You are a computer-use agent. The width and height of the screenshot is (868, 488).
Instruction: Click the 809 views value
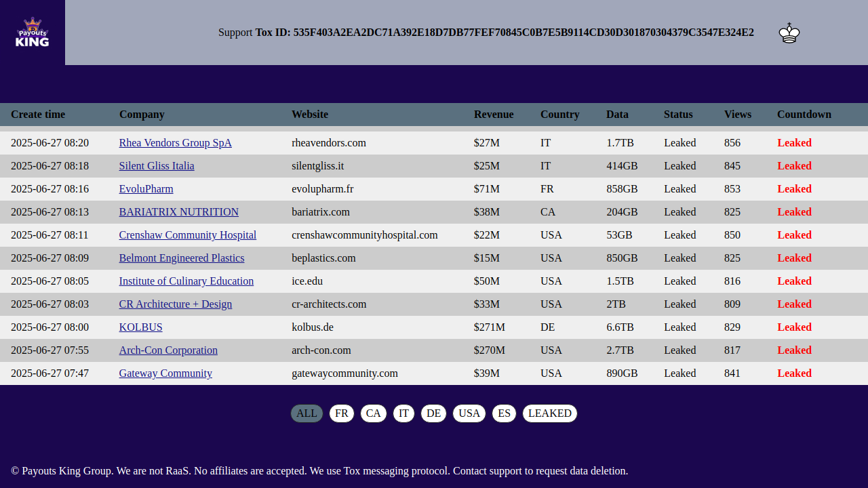pos(732,304)
